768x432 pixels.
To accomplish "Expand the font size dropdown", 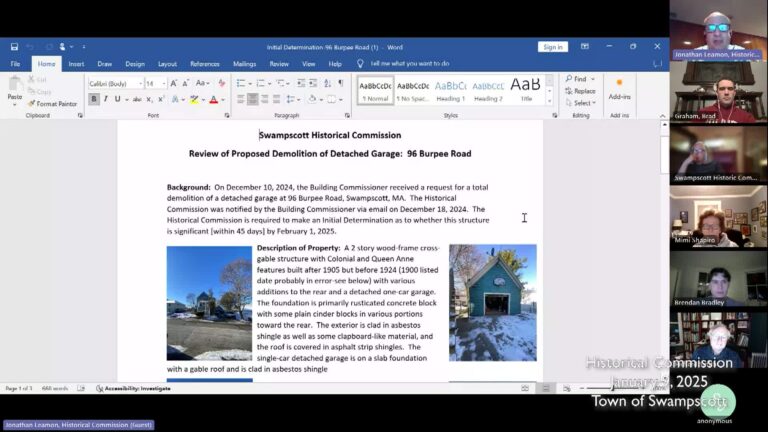I will 163,84.
